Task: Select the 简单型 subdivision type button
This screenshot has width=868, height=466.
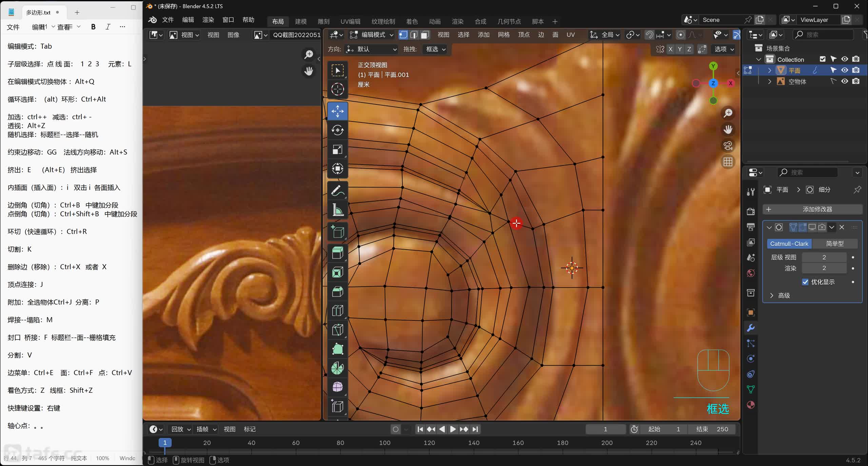Action: tap(834, 244)
